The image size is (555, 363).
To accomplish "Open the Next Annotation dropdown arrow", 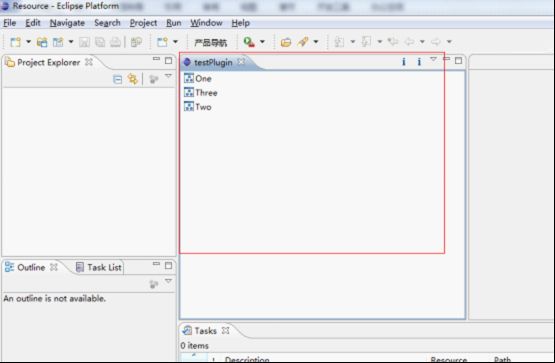I will click(353, 42).
